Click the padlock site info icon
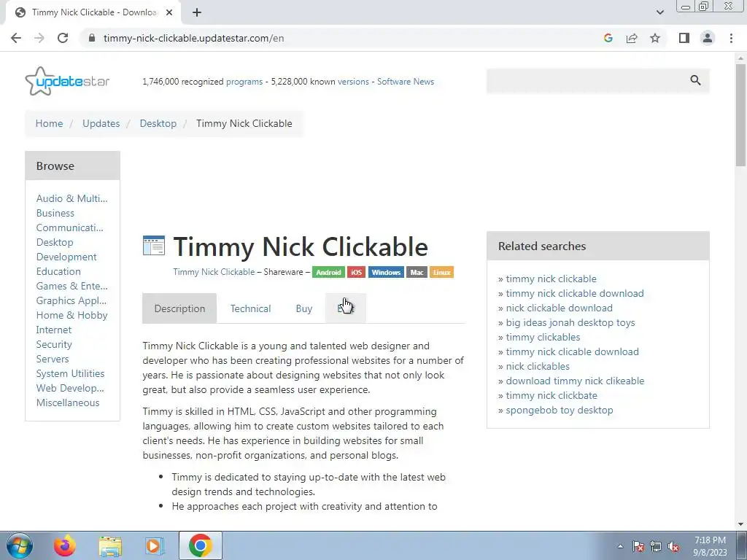This screenshot has height=560, width=747. click(x=92, y=38)
